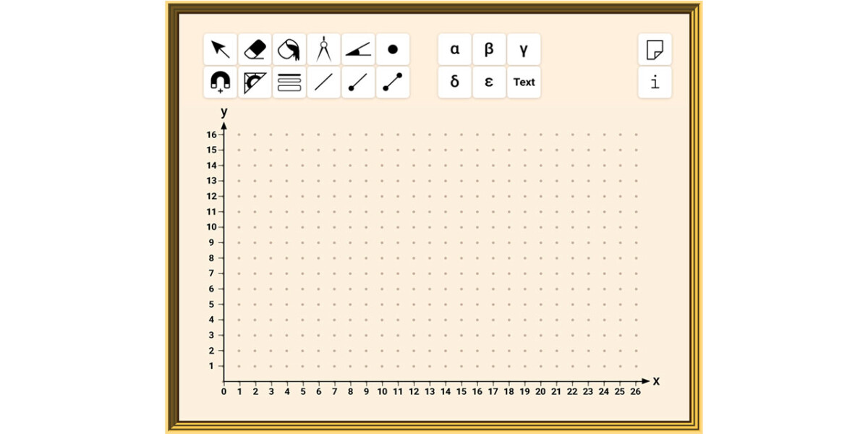Open the line thickness options
The image size is (868, 434).
[289, 82]
